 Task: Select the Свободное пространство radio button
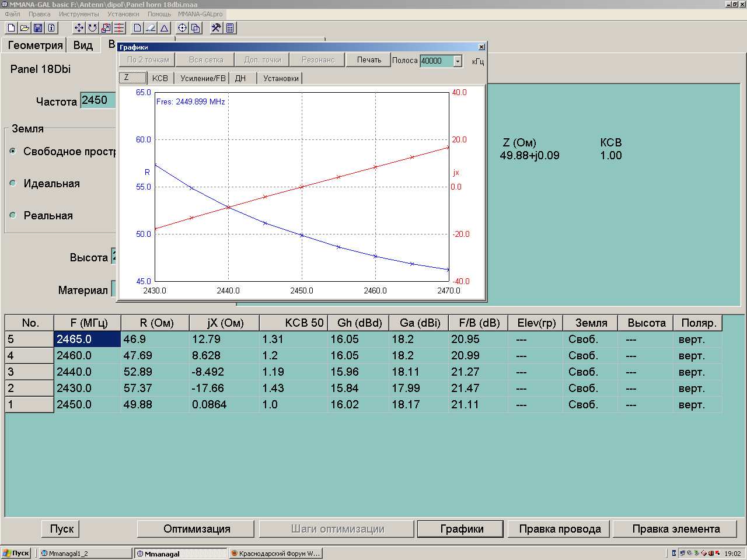13,151
